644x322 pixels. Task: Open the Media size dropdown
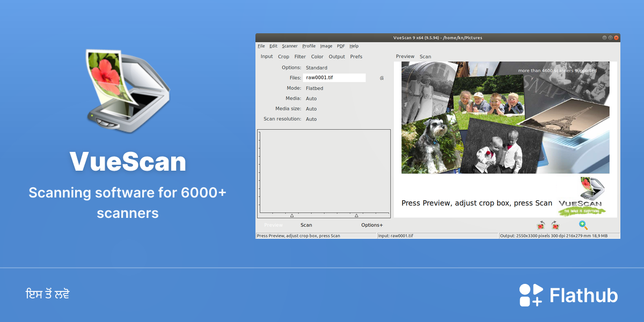(311, 109)
